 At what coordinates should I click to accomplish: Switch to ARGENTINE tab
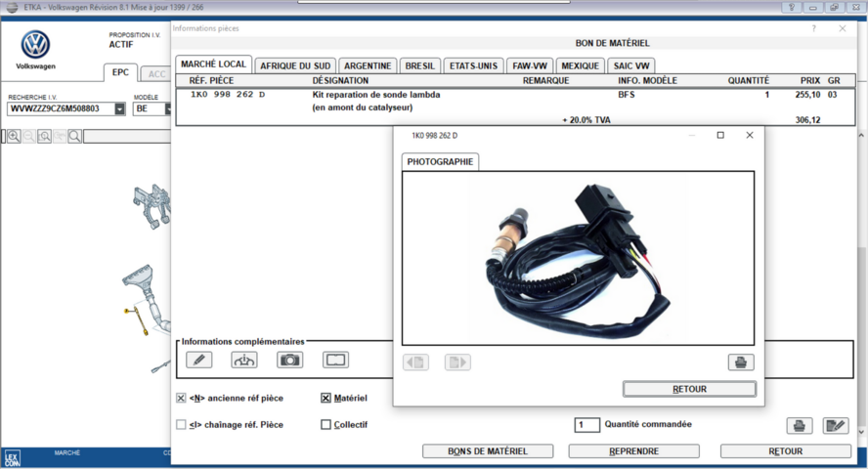pyautogui.click(x=368, y=65)
